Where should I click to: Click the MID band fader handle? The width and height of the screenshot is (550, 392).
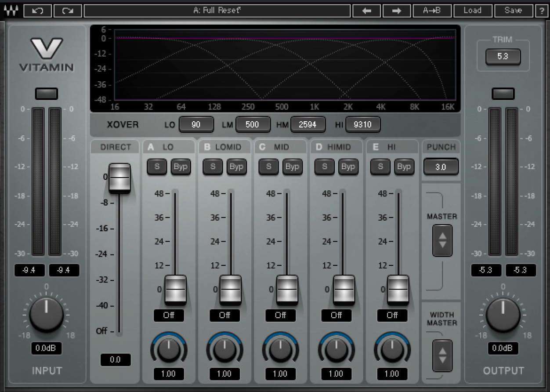(x=287, y=290)
